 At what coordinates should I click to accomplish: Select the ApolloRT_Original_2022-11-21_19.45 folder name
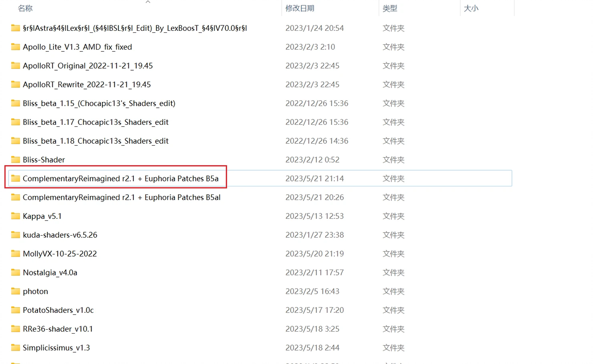(88, 66)
